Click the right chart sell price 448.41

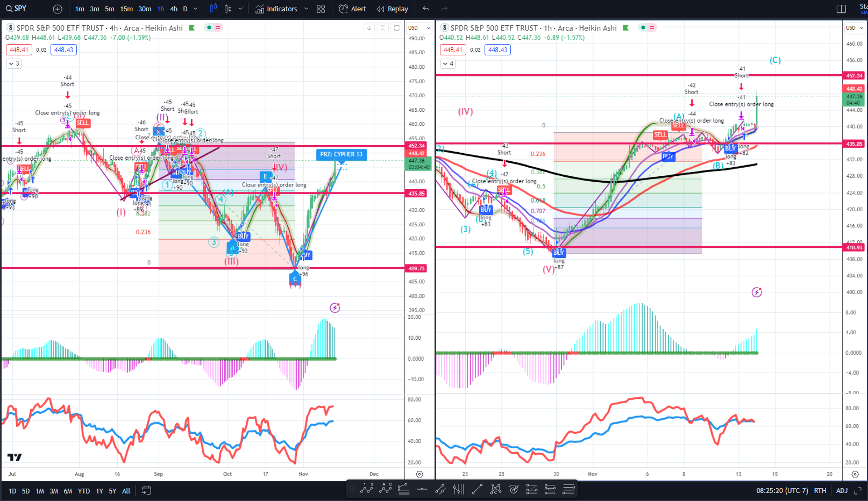[x=453, y=50]
